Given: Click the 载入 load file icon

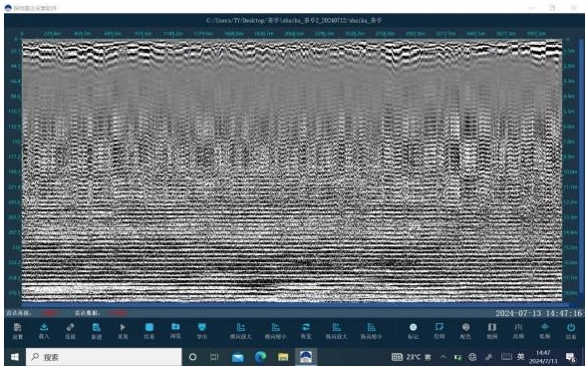Looking at the screenshot, I should pos(44,331).
